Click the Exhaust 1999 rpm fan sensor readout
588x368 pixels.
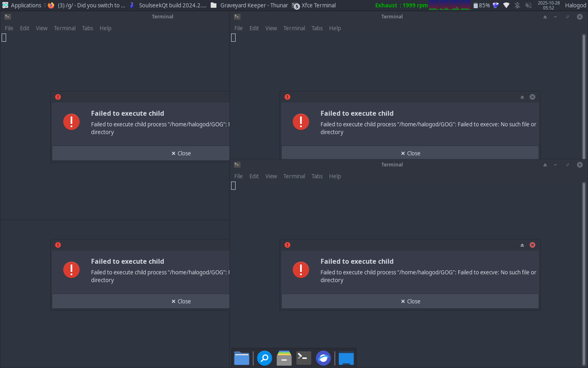[401, 5]
